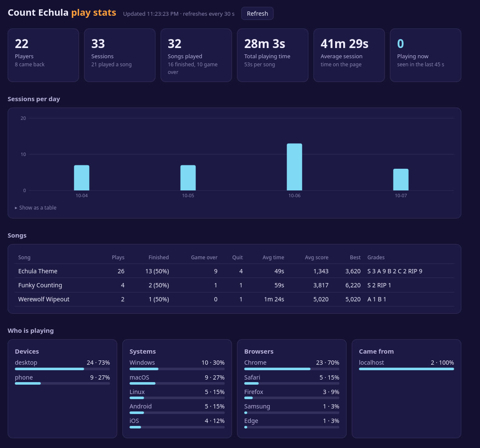Viewport: 480px width, 448px height.
Task: Select the 'Werewolf Wipeout' song name
Action: pos(44,299)
